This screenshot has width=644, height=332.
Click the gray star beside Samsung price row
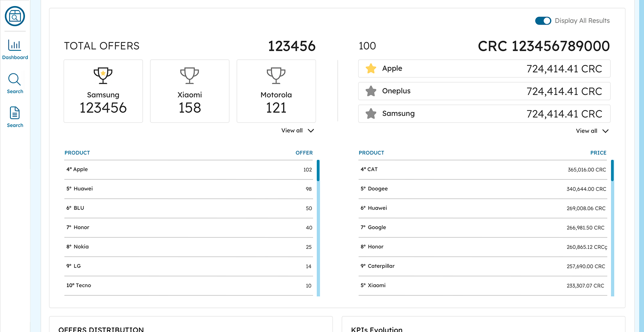[371, 114]
